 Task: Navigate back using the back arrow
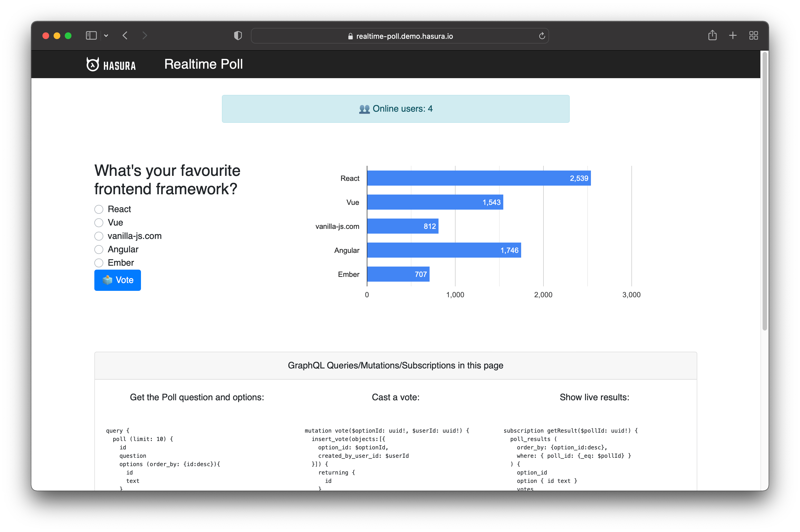(x=125, y=35)
